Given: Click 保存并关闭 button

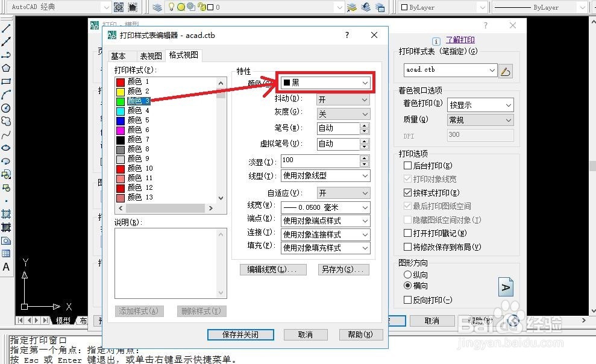Looking at the screenshot, I should point(240,334).
